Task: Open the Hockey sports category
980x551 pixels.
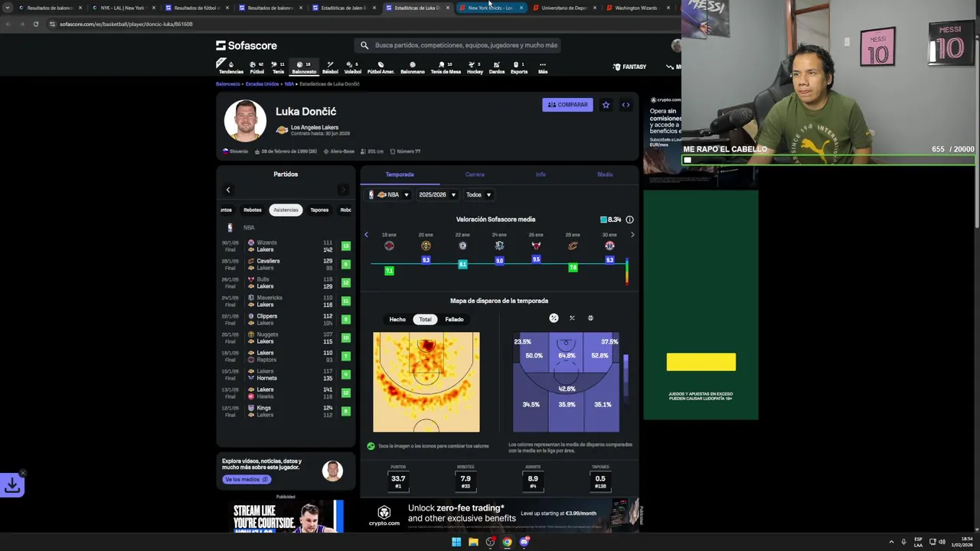Action: 475,67
